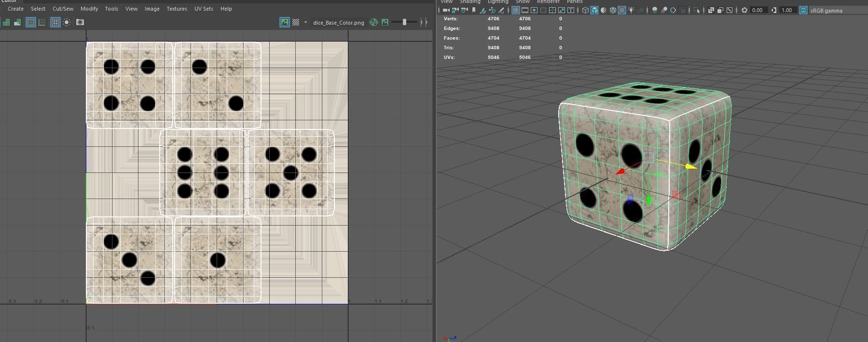868x342 pixels.
Task: Toggle the film gate icon
Action: 525,10
